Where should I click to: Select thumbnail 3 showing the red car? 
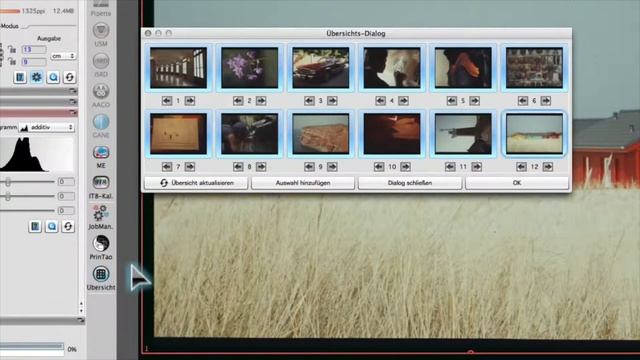(321, 68)
